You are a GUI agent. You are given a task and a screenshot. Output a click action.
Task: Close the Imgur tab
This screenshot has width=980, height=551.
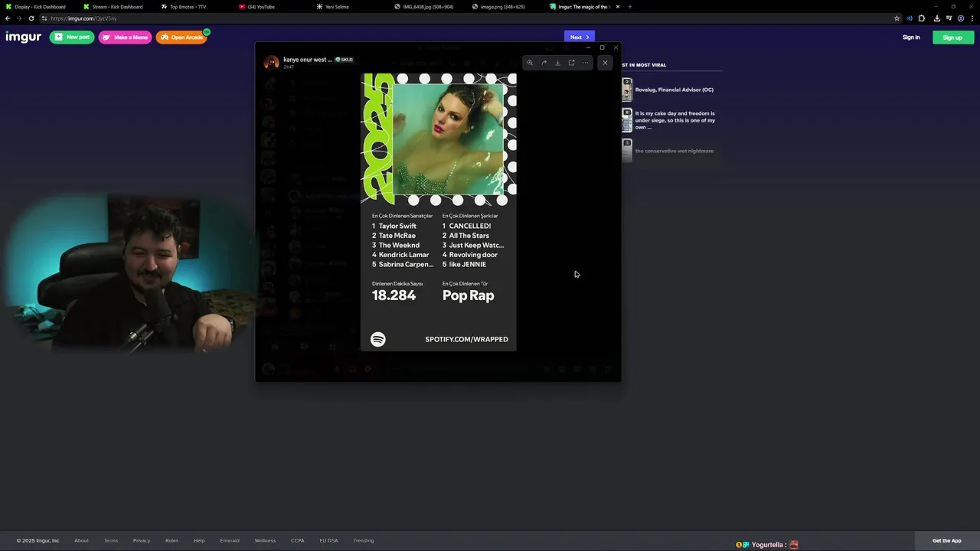pyautogui.click(x=618, y=7)
